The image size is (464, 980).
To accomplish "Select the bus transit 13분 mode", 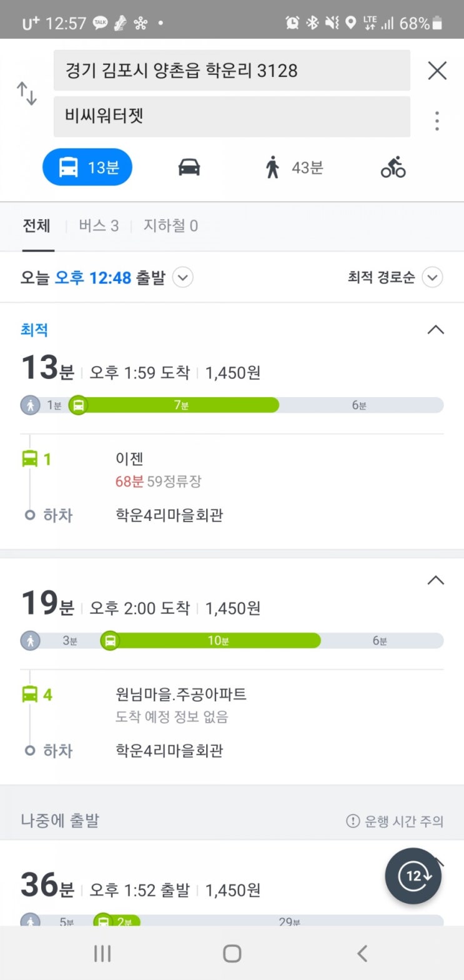I will pyautogui.click(x=87, y=167).
